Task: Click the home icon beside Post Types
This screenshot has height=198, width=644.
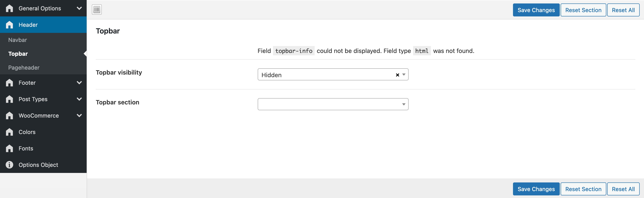Action: coord(10,99)
